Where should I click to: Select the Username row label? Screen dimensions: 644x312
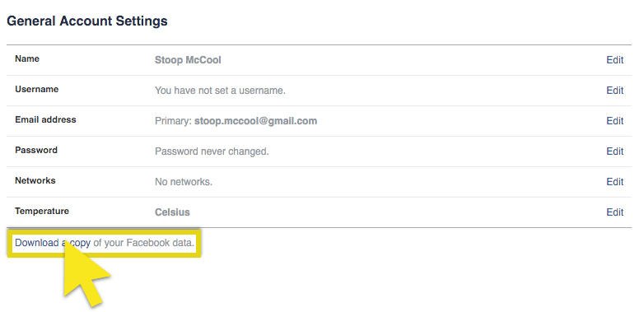click(x=36, y=89)
